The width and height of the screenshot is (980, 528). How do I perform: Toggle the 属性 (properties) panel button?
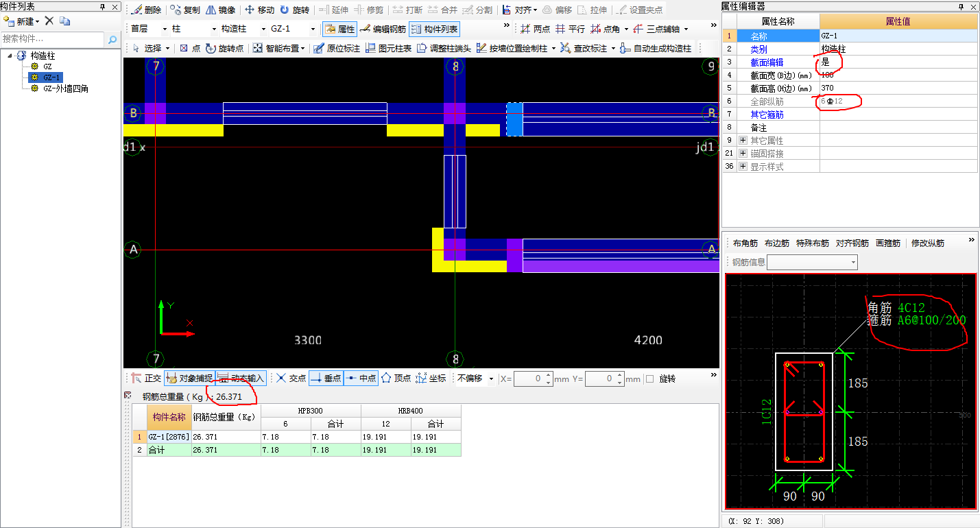pos(339,29)
